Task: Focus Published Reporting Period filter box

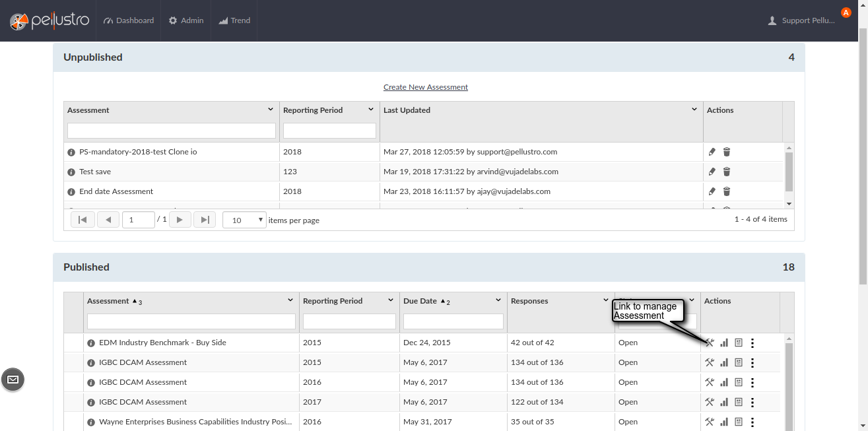Action: 349,321
